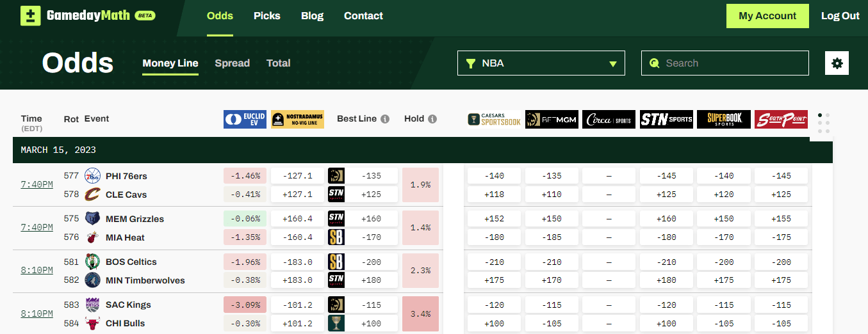Screen dimensions: 868x334
Task: Click the South Point sportsbook logo
Action: (x=781, y=119)
